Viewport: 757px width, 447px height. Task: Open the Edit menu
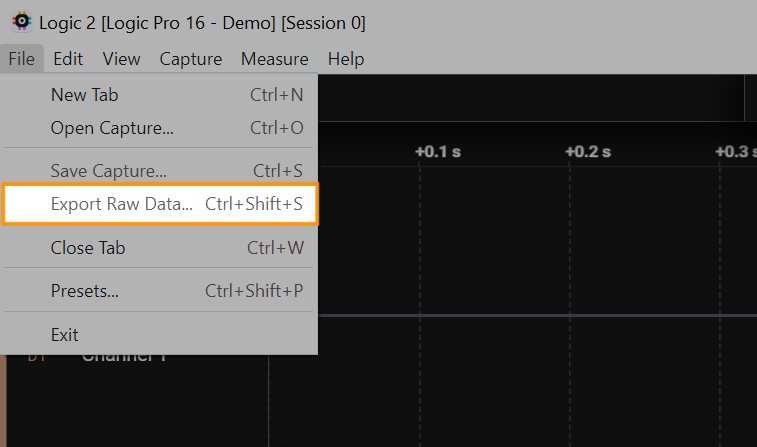[x=68, y=59]
